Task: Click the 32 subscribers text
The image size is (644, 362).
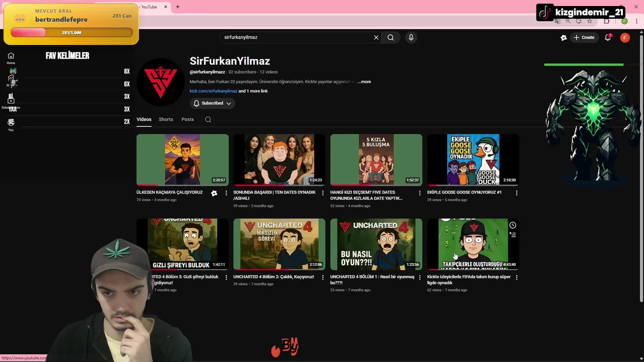Action: click(x=242, y=72)
